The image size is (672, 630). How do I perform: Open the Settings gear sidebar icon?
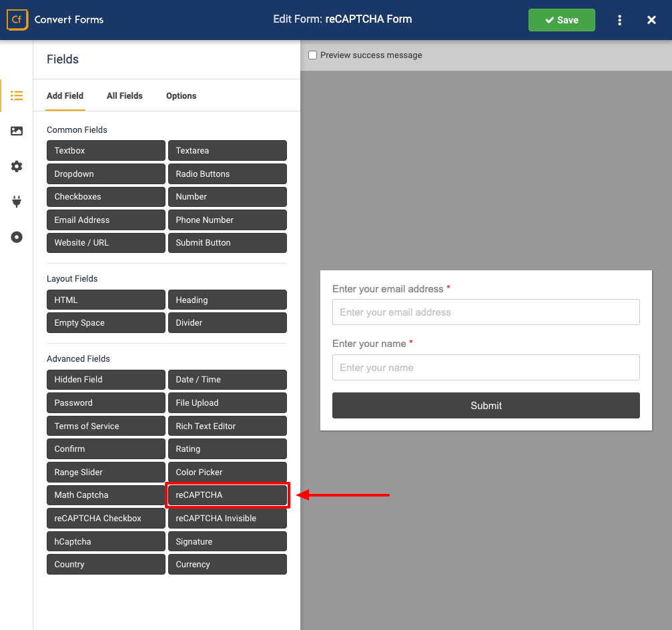(x=17, y=166)
